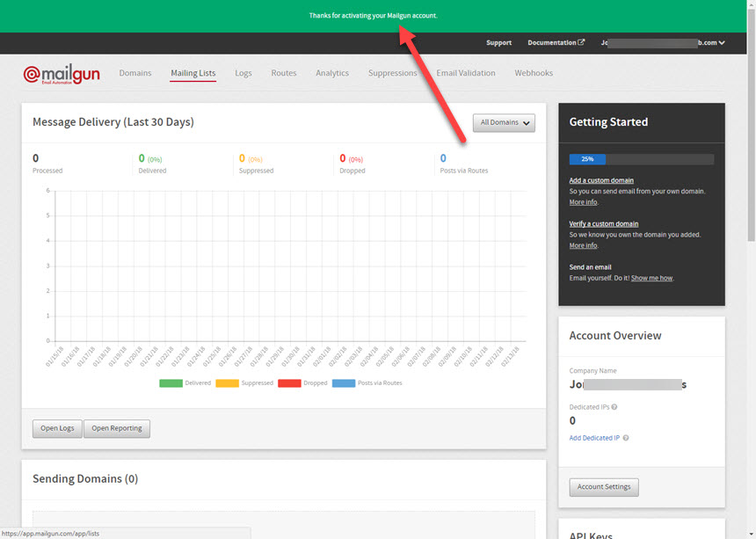Click the Mailgun logo
756x539 pixels.
coord(62,74)
